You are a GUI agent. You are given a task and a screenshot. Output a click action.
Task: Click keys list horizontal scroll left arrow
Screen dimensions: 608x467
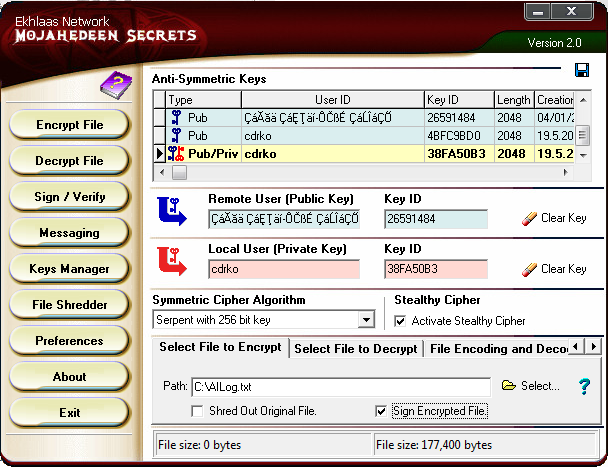click(x=162, y=172)
